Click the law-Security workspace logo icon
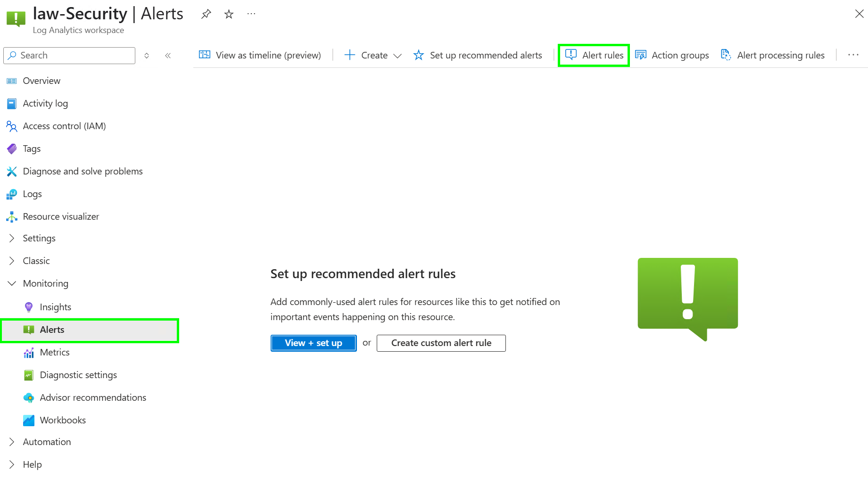The image size is (868, 479). coord(16,19)
